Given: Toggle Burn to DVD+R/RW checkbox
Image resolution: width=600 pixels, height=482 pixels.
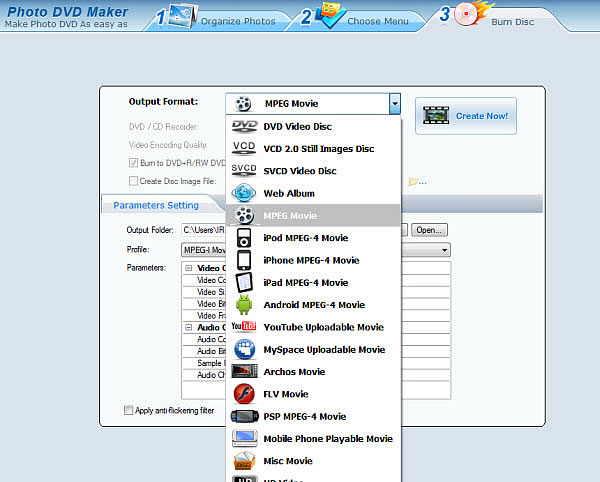Looking at the screenshot, I should coord(133,163).
